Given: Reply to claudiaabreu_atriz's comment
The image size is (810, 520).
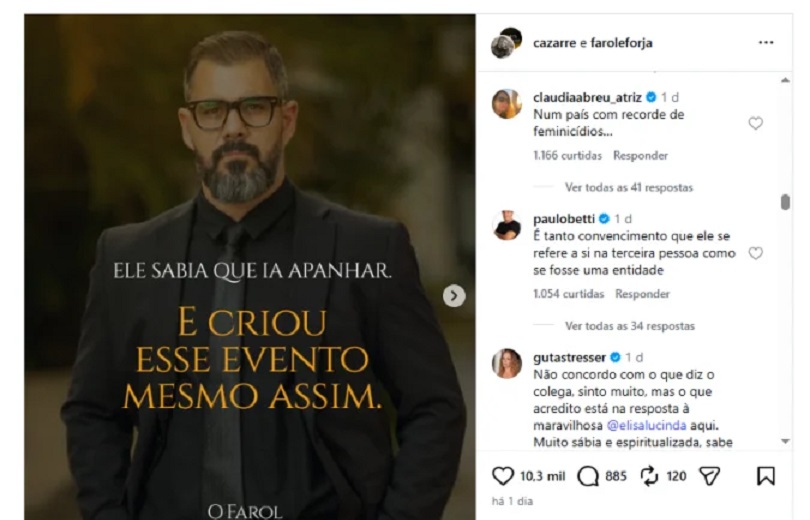Looking at the screenshot, I should click(640, 155).
